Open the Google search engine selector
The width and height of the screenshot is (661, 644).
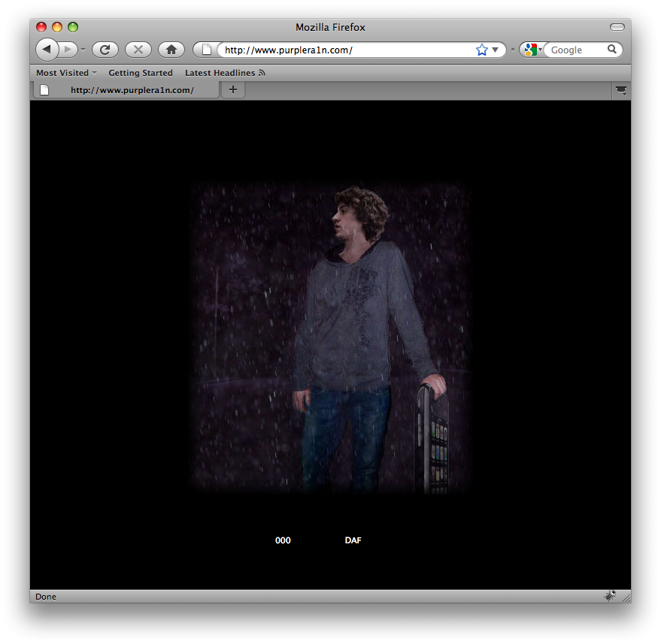(532, 50)
